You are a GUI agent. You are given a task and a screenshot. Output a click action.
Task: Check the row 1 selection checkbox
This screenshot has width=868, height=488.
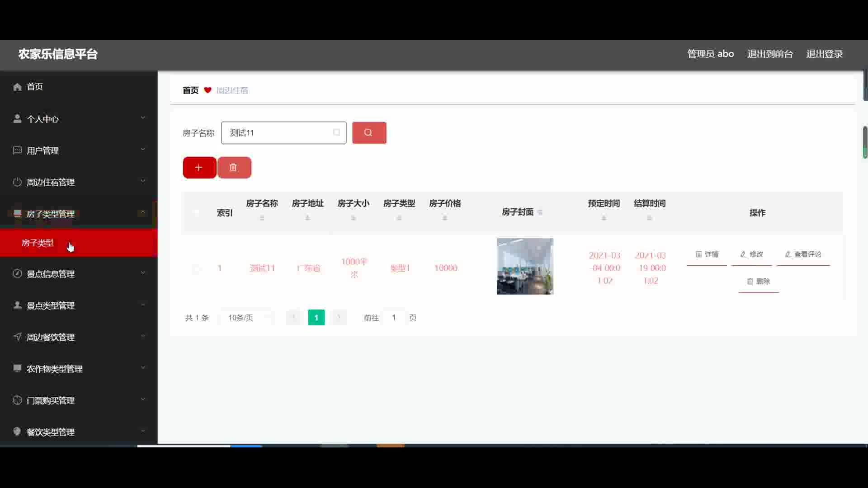[x=196, y=268]
